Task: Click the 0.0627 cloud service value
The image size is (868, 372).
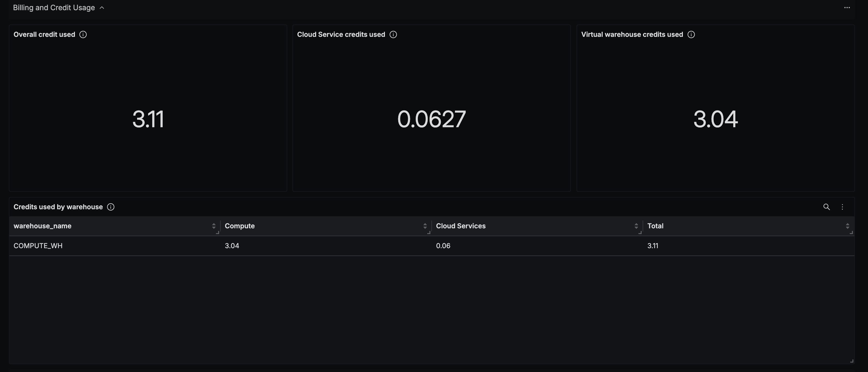Action: click(x=431, y=119)
